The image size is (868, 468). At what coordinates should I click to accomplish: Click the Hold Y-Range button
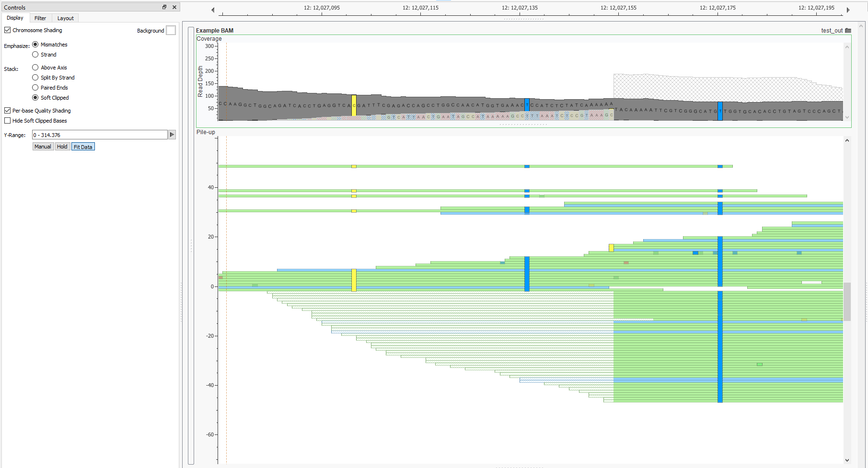pyautogui.click(x=62, y=146)
